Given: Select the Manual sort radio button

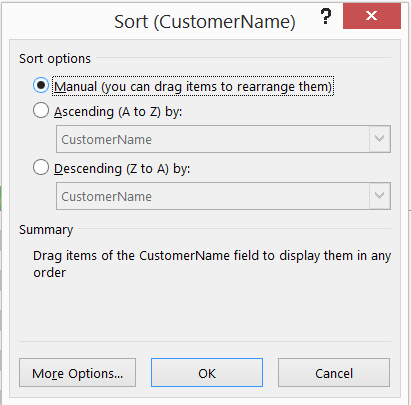Looking at the screenshot, I should click(x=41, y=86).
